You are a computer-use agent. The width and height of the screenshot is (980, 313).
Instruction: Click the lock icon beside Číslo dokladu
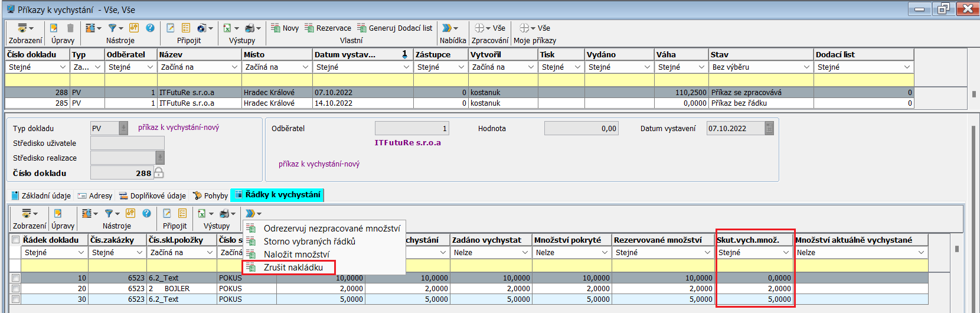pyautogui.click(x=159, y=173)
